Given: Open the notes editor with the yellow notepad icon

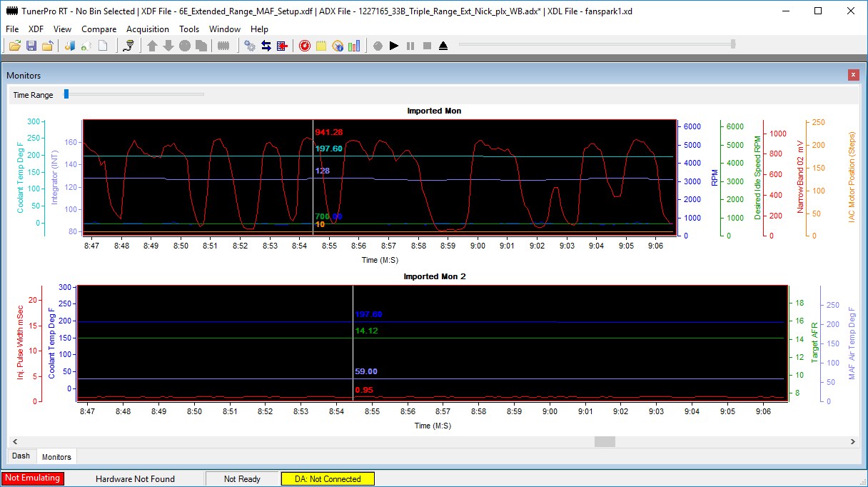Looking at the screenshot, I should (x=323, y=45).
